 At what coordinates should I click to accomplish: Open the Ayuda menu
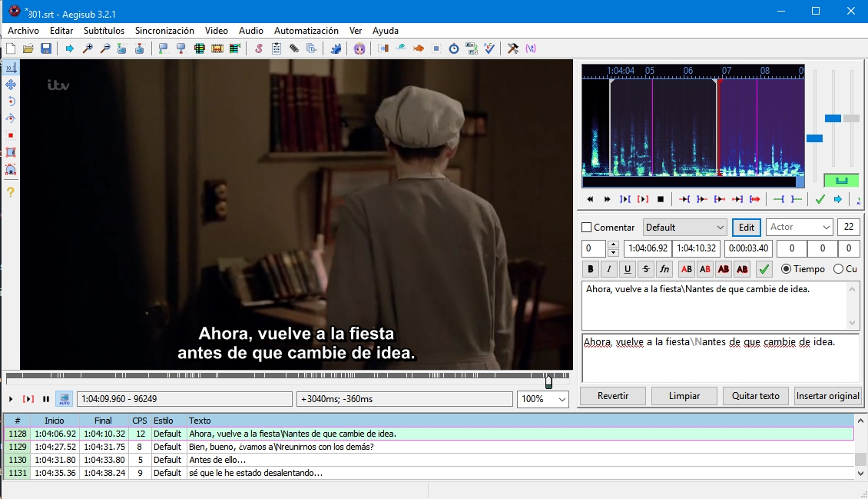click(386, 31)
